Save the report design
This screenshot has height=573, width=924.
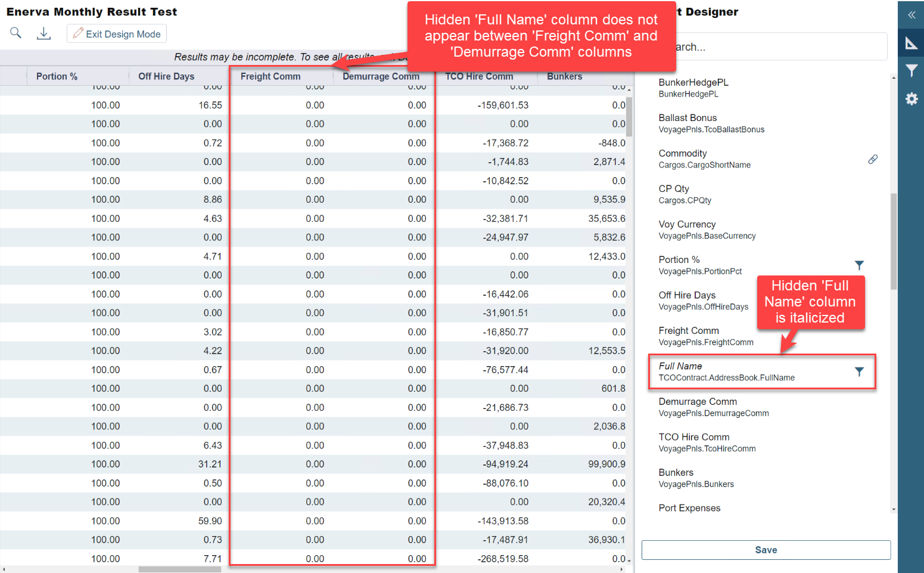pyautogui.click(x=766, y=550)
